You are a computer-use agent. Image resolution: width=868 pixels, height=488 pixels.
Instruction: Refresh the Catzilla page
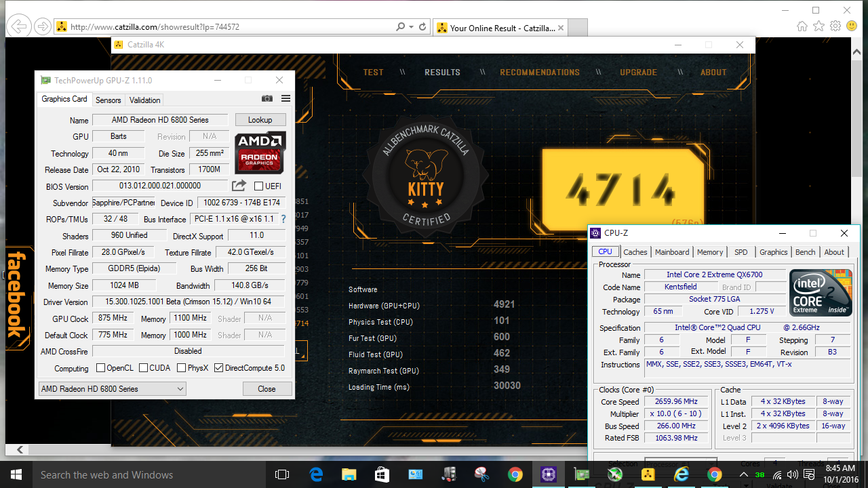pos(422,27)
